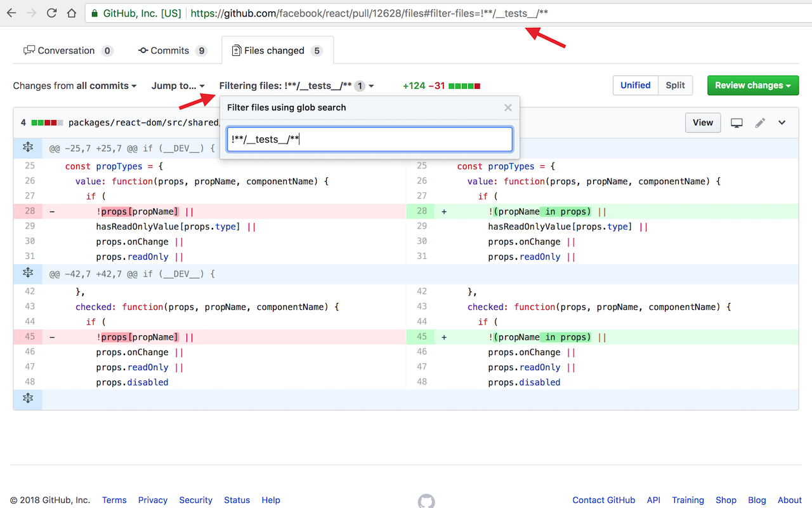Open the browser home icon
The width and height of the screenshot is (812, 508).
[72, 13]
